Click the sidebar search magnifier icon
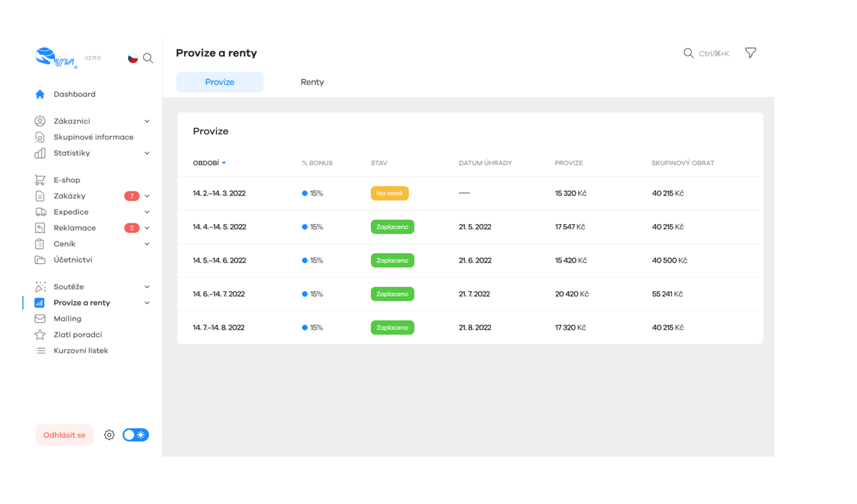 148,58
